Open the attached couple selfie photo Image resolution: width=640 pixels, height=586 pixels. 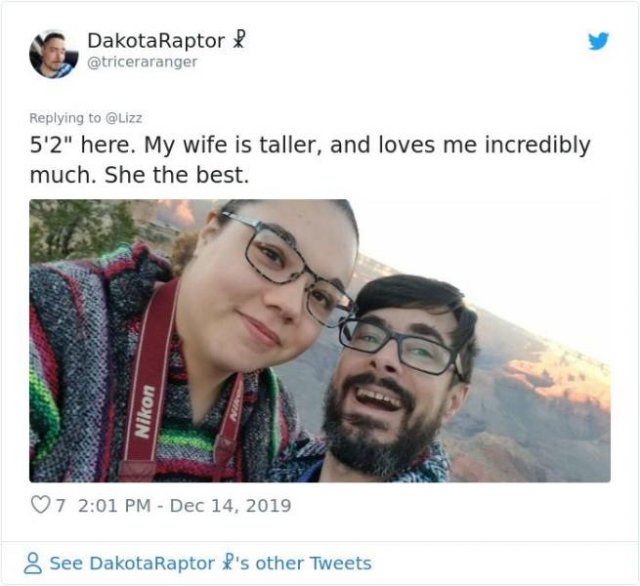[320, 341]
